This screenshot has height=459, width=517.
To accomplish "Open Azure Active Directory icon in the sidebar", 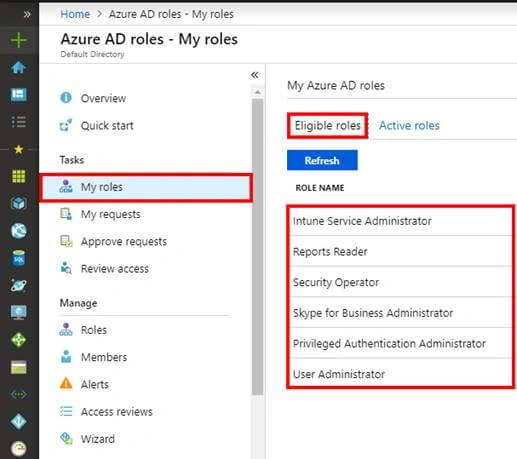I will click(x=19, y=422).
